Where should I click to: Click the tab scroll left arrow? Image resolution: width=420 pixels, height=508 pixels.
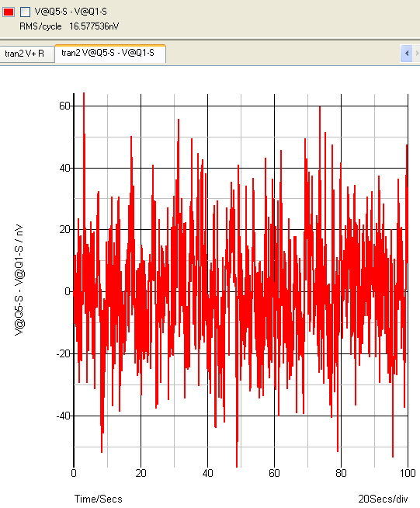tap(407, 53)
